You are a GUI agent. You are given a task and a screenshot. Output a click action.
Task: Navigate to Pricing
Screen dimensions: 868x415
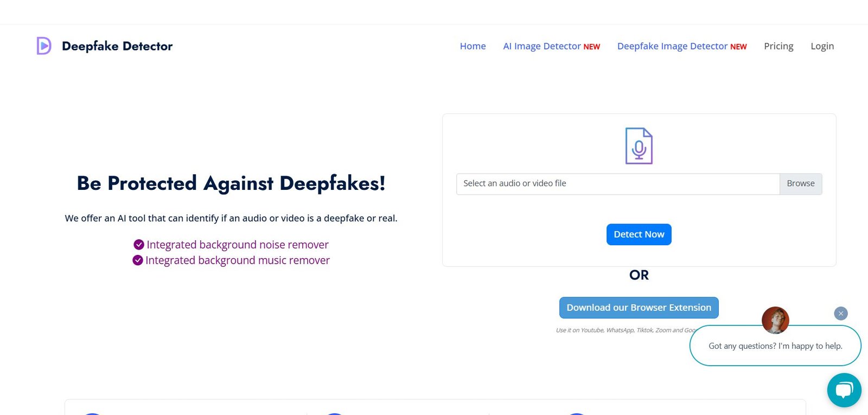(x=778, y=46)
